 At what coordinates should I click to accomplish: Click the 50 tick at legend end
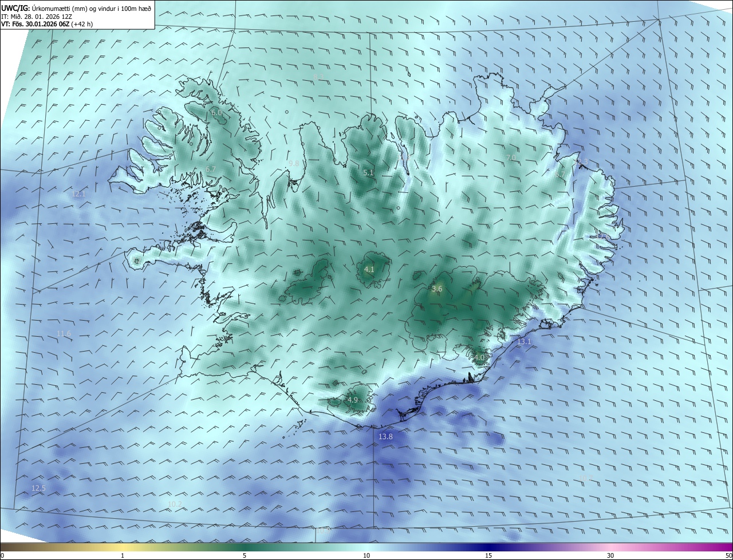coord(728,555)
